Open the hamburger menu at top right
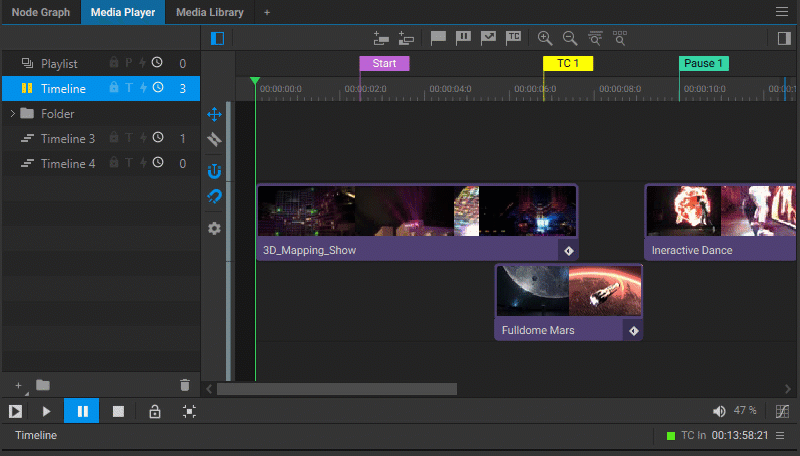 click(782, 11)
